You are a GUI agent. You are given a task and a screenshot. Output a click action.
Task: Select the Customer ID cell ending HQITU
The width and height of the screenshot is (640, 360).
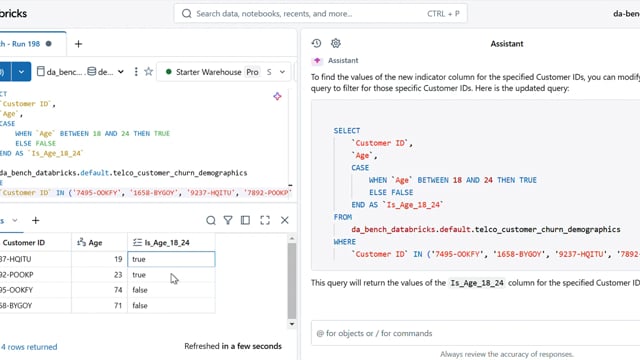click(x=35, y=259)
